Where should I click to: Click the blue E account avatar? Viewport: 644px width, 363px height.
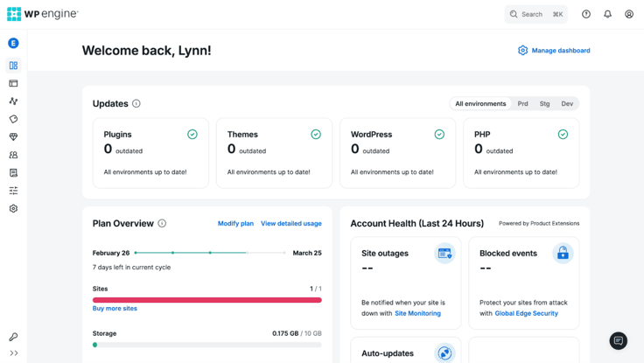[13, 43]
